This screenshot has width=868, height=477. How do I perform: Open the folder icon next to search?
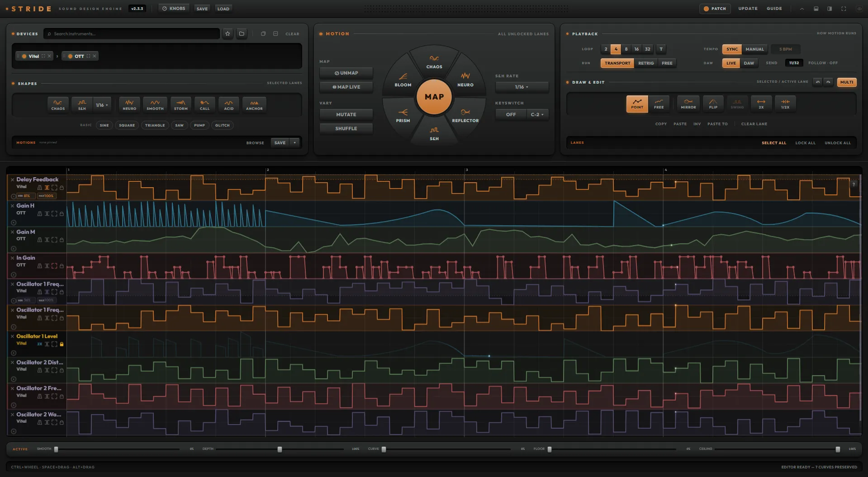pyautogui.click(x=242, y=33)
